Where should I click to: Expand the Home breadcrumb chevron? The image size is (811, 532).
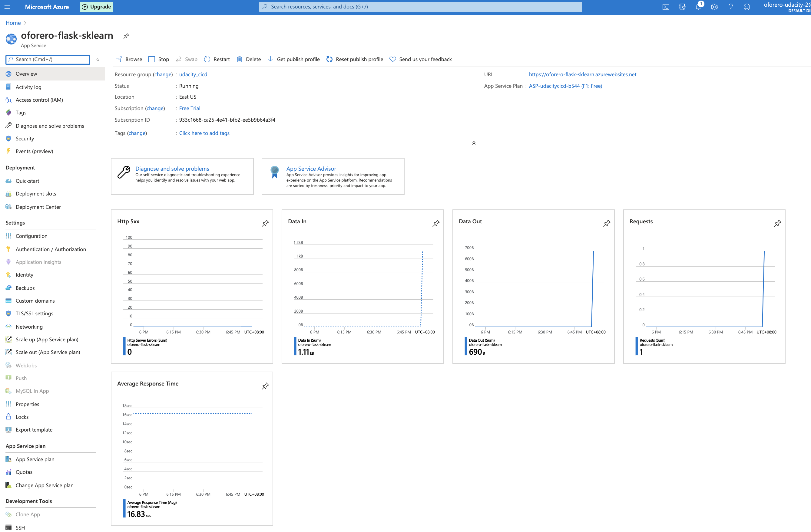click(x=25, y=23)
